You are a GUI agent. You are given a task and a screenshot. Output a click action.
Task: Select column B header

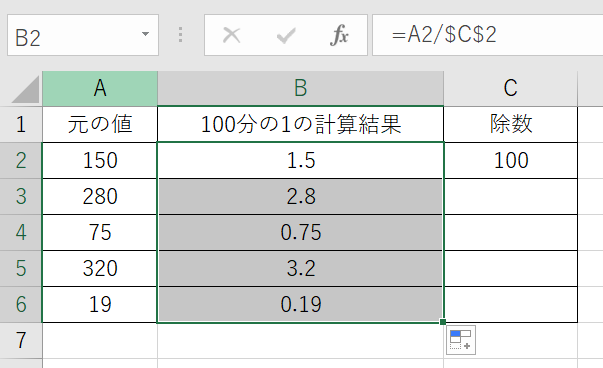tap(300, 88)
